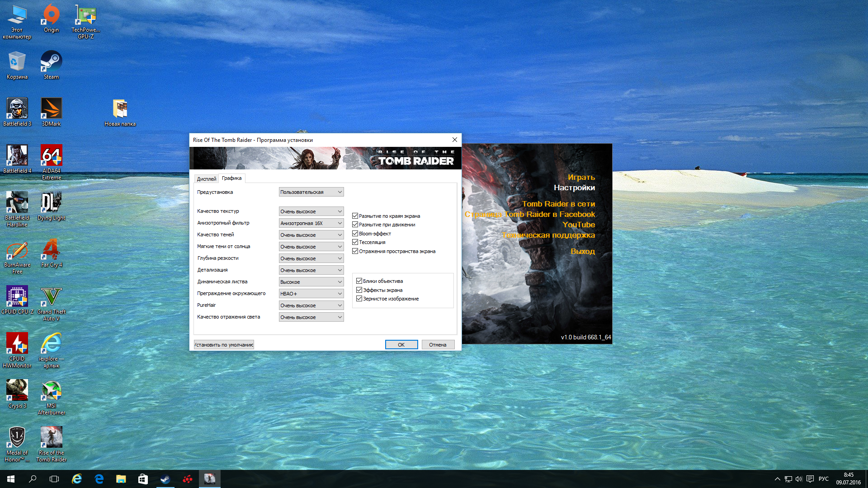This screenshot has width=868, height=488.
Task: Toggle the Bloom-эффект checkbox
Action: 355,234
